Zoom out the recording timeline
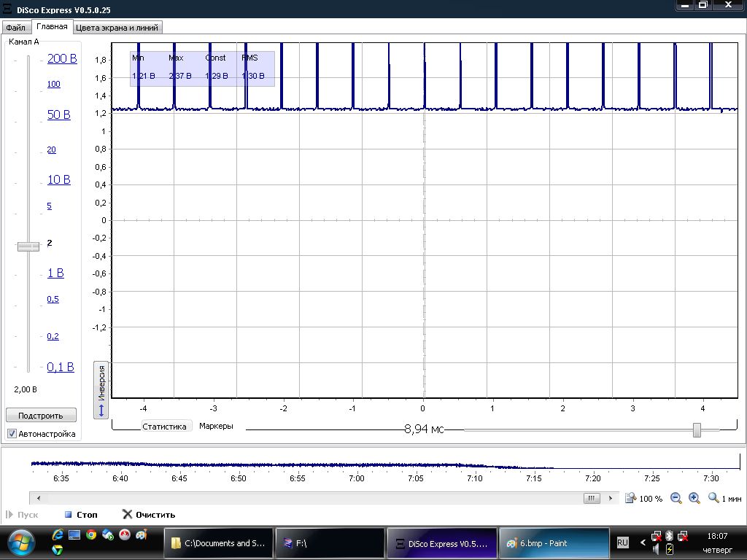This screenshot has height=560, width=747. click(676, 498)
